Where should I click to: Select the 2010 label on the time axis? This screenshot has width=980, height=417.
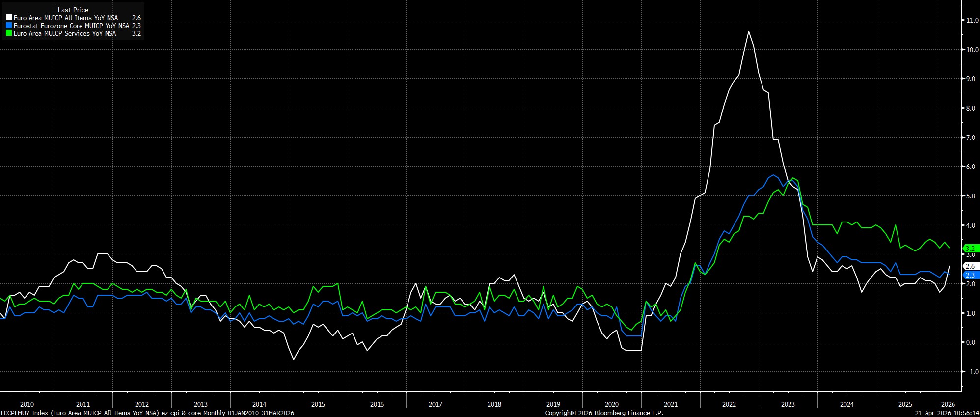point(27,404)
